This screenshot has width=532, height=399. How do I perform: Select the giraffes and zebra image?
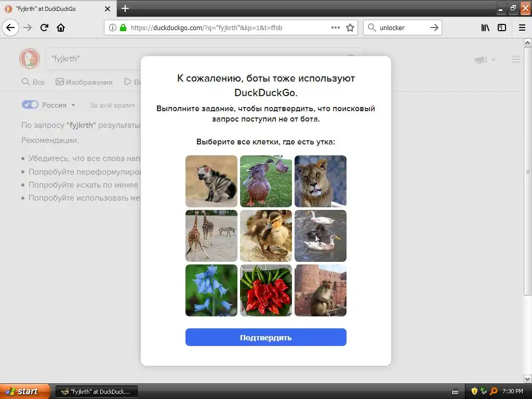[211, 236]
